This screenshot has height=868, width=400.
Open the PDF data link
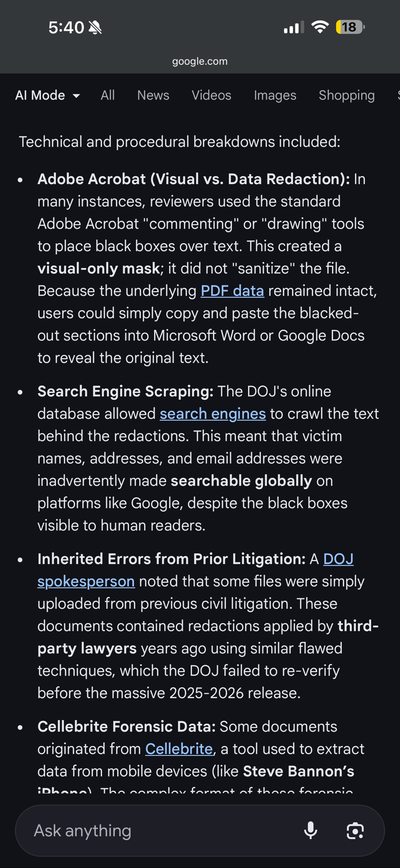232,291
